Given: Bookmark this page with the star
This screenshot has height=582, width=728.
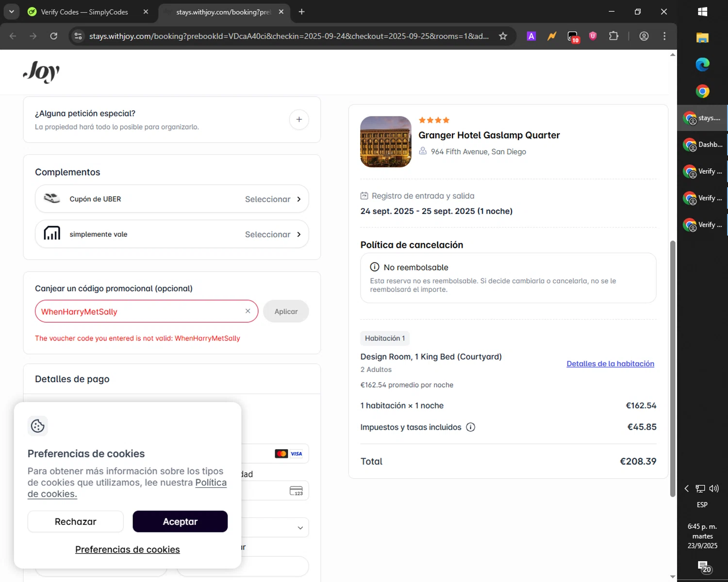Looking at the screenshot, I should (x=503, y=36).
